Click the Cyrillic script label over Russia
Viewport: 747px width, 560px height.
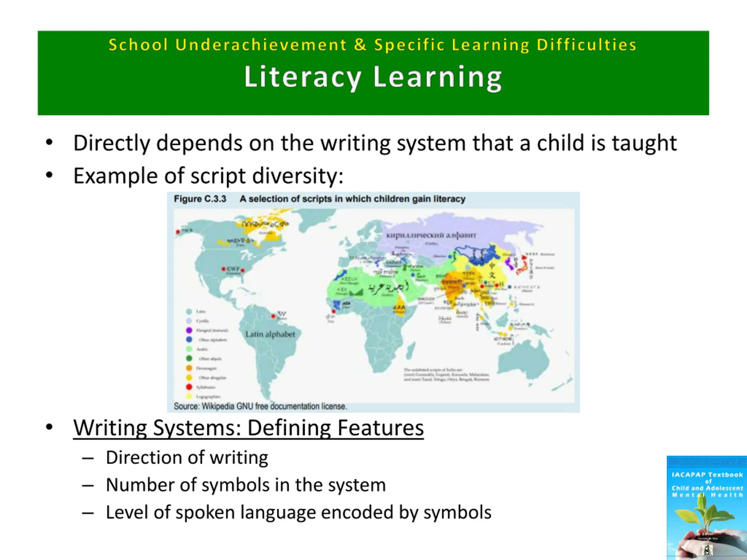coord(431,235)
